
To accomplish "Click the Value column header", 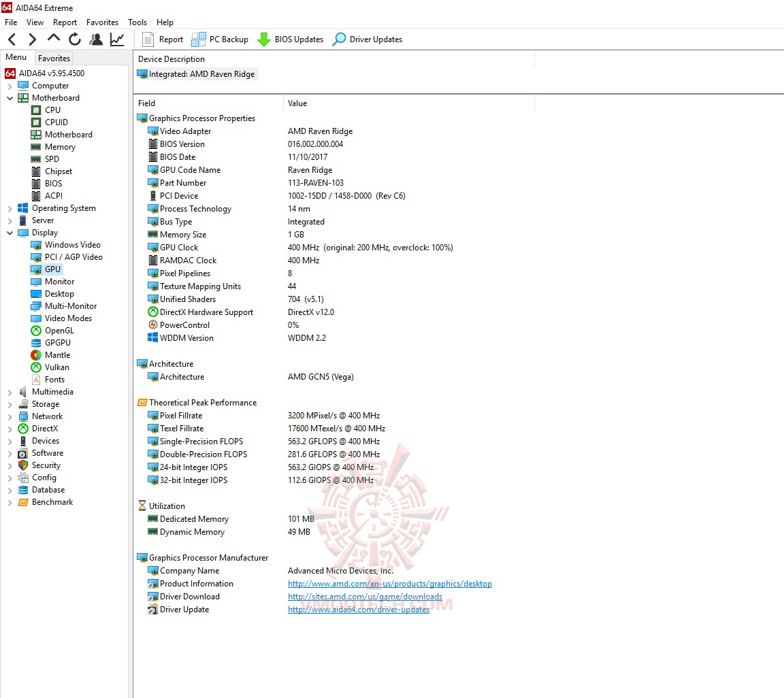I will (x=409, y=103).
